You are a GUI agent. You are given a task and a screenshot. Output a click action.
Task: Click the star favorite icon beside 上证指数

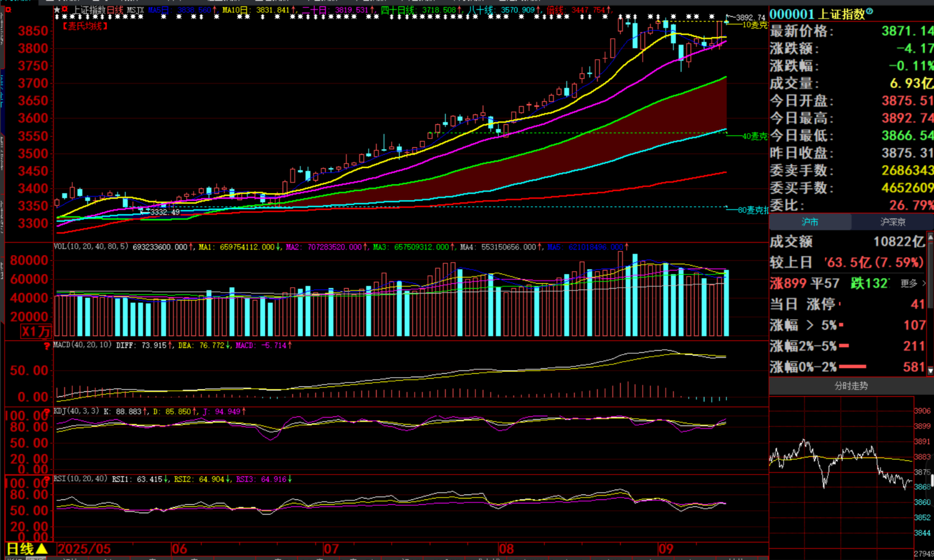pyautogui.click(x=57, y=10)
